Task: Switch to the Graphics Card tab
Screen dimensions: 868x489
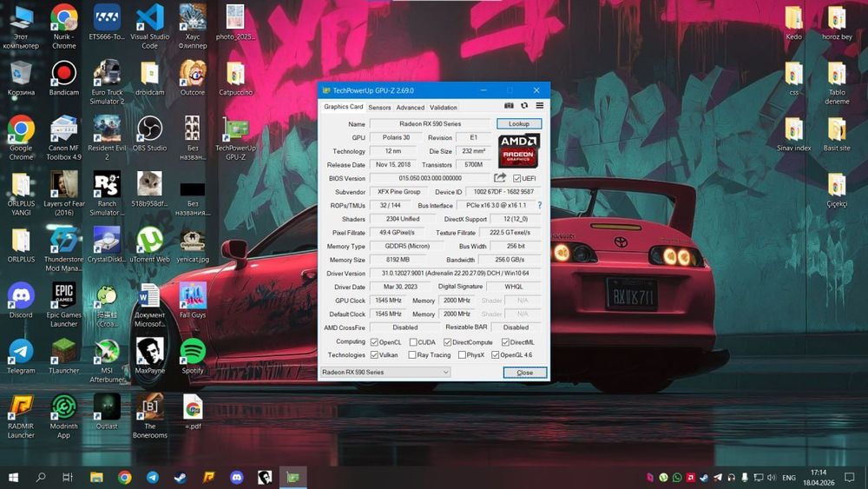Action: coord(343,107)
